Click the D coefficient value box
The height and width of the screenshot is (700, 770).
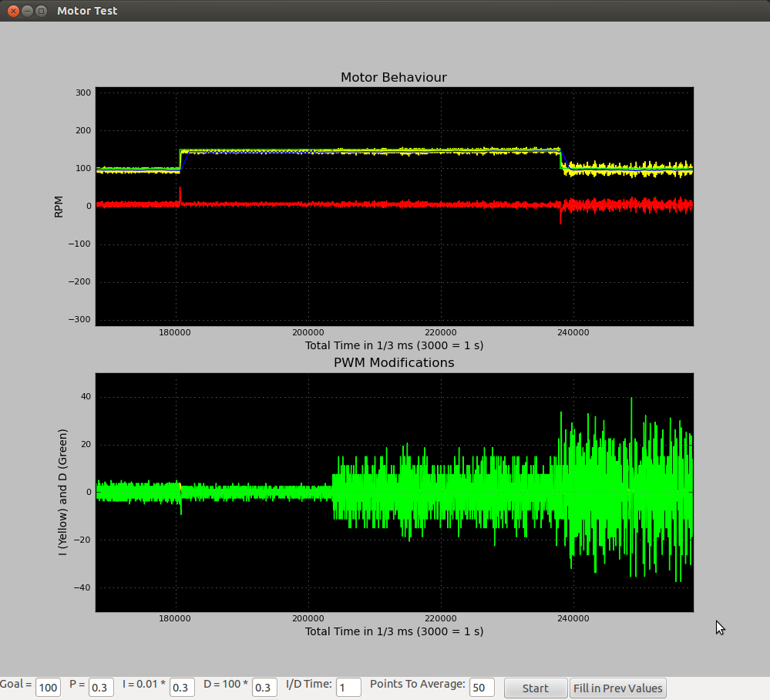click(264, 688)
